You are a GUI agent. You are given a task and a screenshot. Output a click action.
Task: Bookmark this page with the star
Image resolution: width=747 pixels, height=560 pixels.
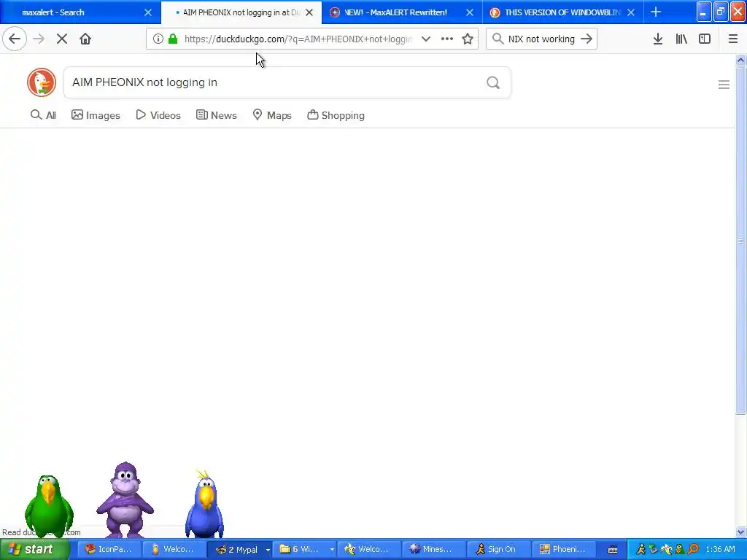(x=468, y=39)
